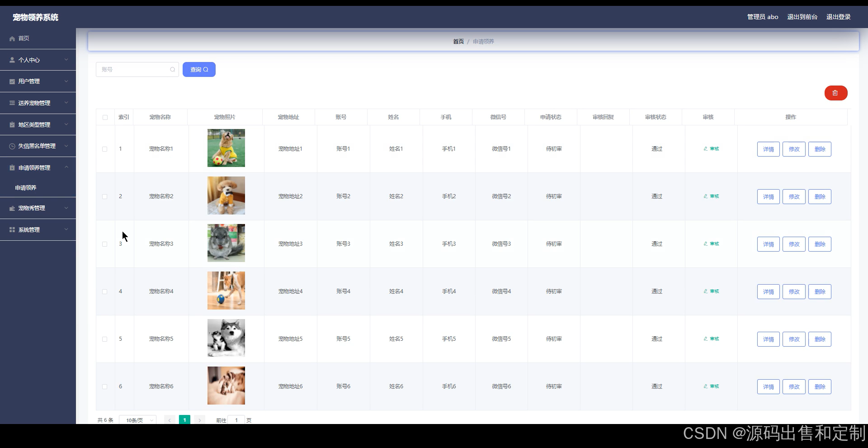Open the kittens photo in row 6
Image resolution: width=868 pixels, height=448 pixels.
click(226, 386)
